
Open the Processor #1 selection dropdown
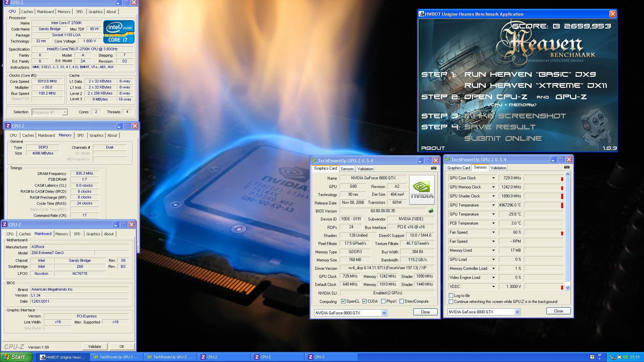(x=65, y=112)
